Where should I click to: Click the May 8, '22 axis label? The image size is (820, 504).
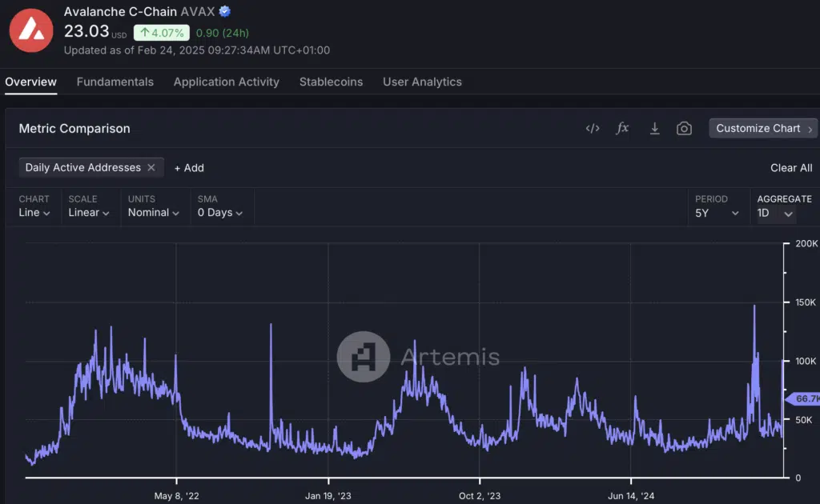(x=177, y=496)
